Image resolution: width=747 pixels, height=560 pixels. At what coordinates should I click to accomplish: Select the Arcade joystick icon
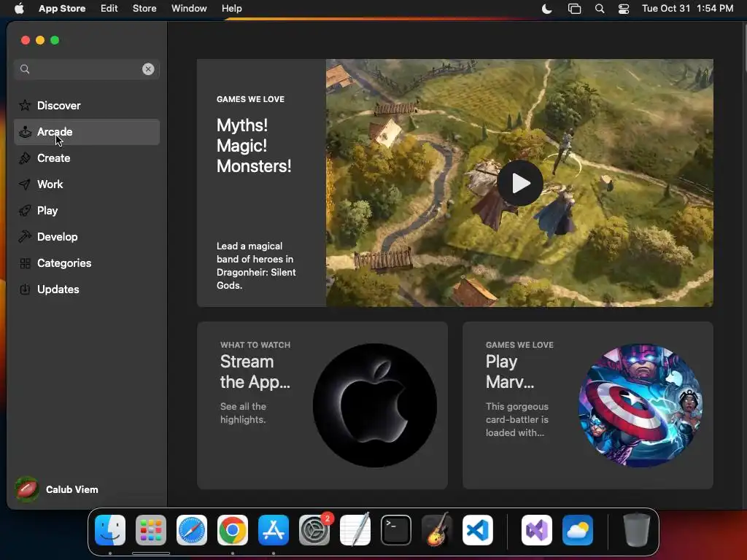pos(25,132)
